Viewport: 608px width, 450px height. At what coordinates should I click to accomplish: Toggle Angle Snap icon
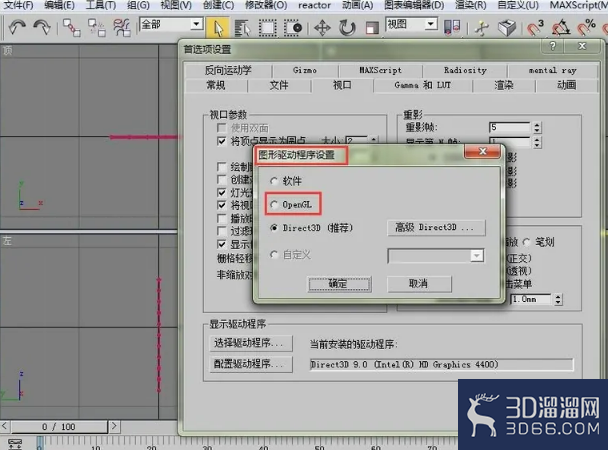point(561,28)
